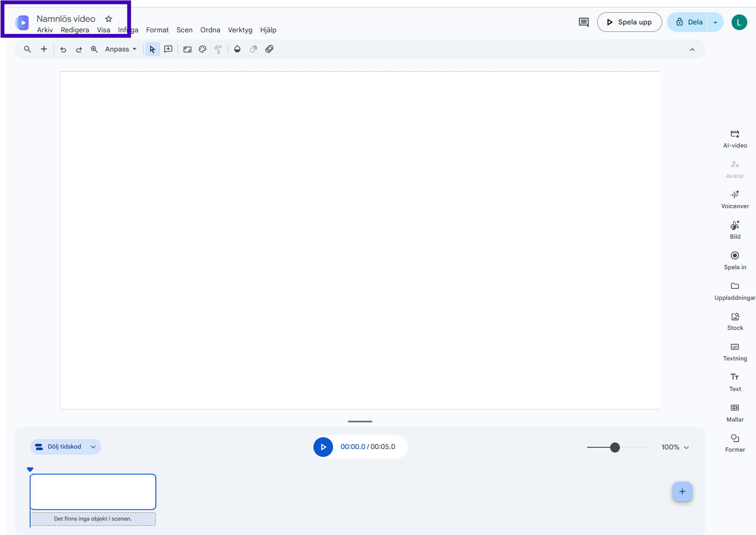Click the add comment icon in toolbar
This screenshot has height=535, width=756.
(x=168, y=49)
